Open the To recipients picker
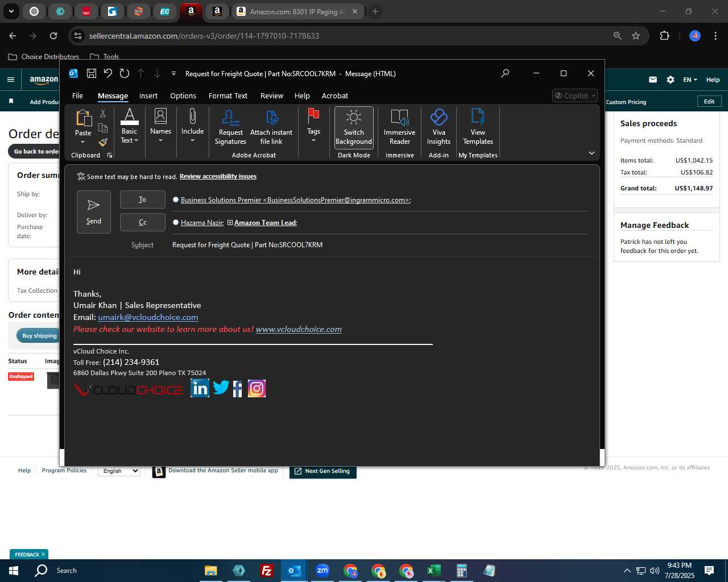The width and height of the screenshot is (728, 582). (x=143, y=199)
